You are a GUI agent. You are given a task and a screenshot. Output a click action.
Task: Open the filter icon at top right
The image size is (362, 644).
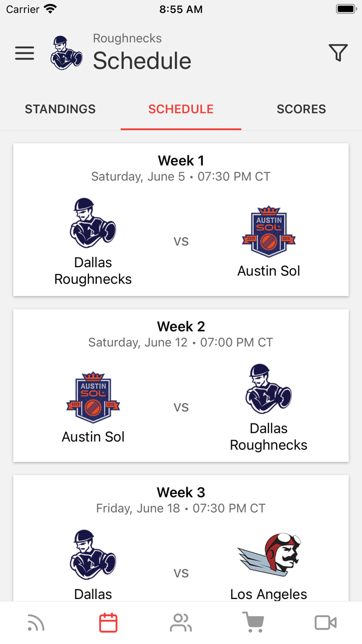pyautogui.click(x=338, y=52)
